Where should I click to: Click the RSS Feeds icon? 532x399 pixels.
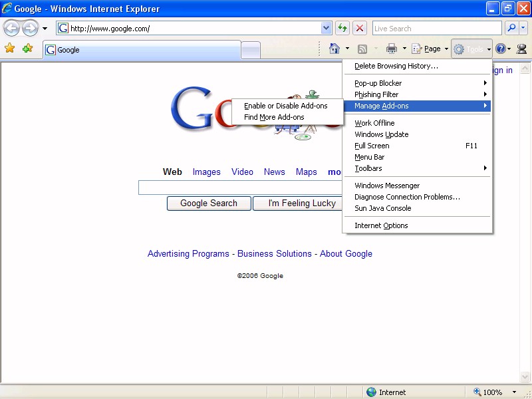click(362, 49)
